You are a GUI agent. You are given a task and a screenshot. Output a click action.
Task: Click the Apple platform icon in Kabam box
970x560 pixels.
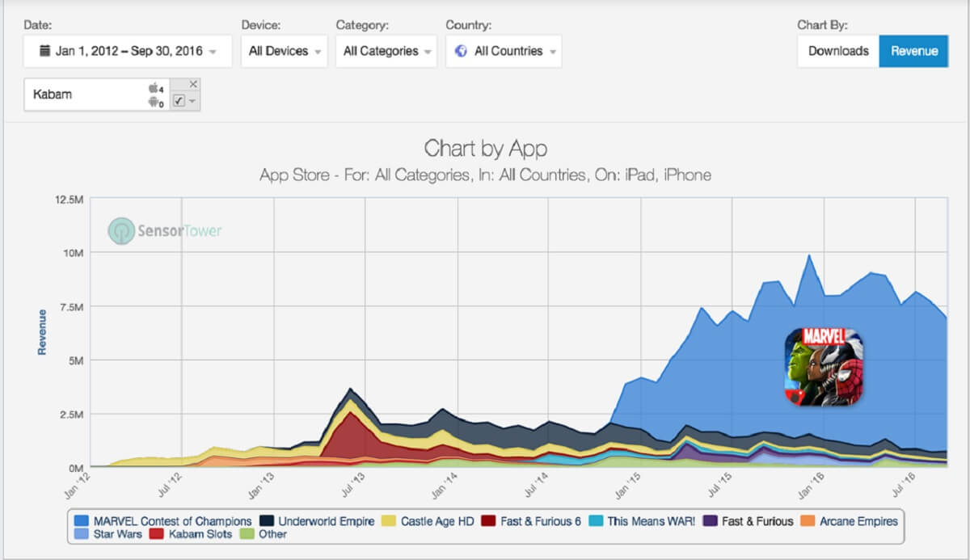[154, 87]
